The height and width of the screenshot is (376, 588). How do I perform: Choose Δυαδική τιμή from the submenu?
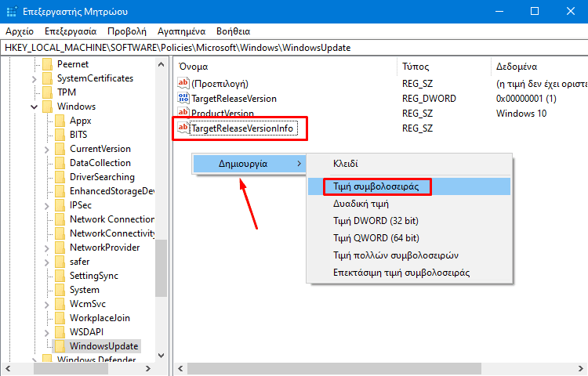409,204
